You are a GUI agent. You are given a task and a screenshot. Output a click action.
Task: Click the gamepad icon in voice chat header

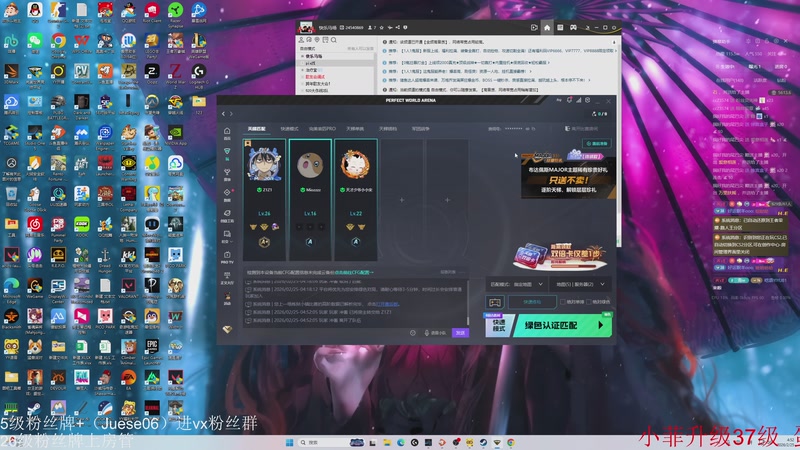point(573,28)
